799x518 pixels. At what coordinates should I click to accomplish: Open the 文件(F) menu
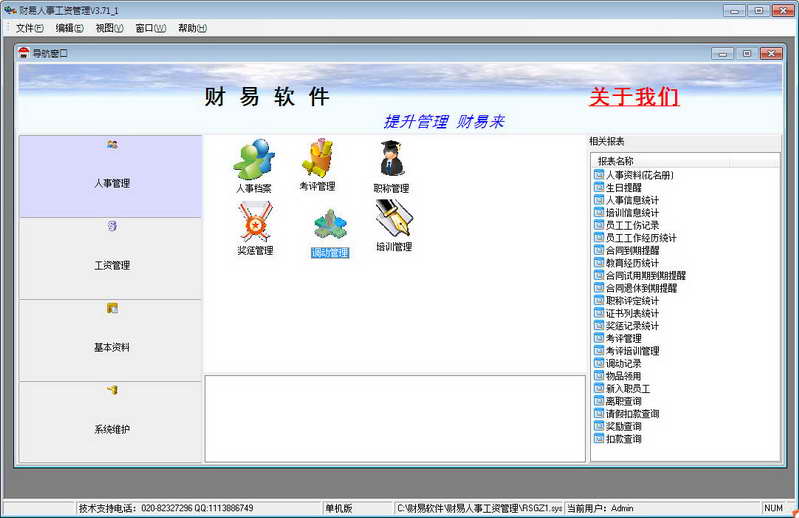(x=30, y=28)
